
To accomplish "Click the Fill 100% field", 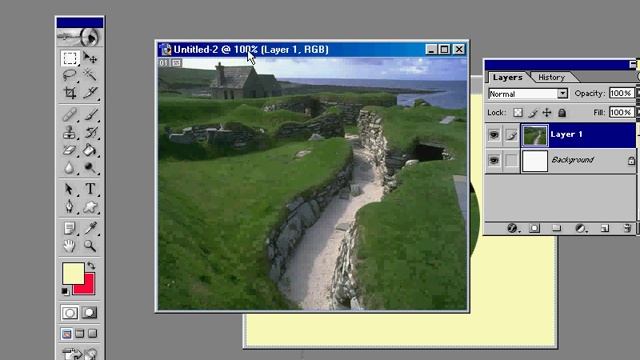I will click(x=622, y=112).
